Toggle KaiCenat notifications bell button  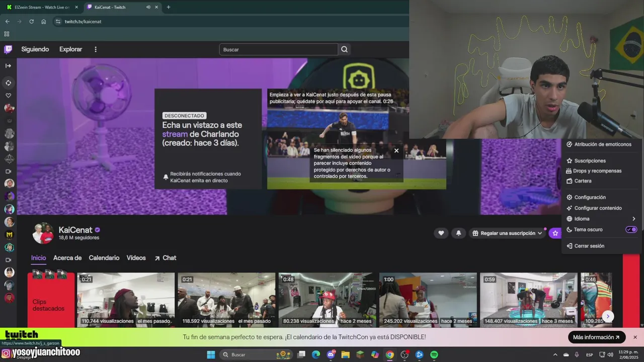pos(458,233)
